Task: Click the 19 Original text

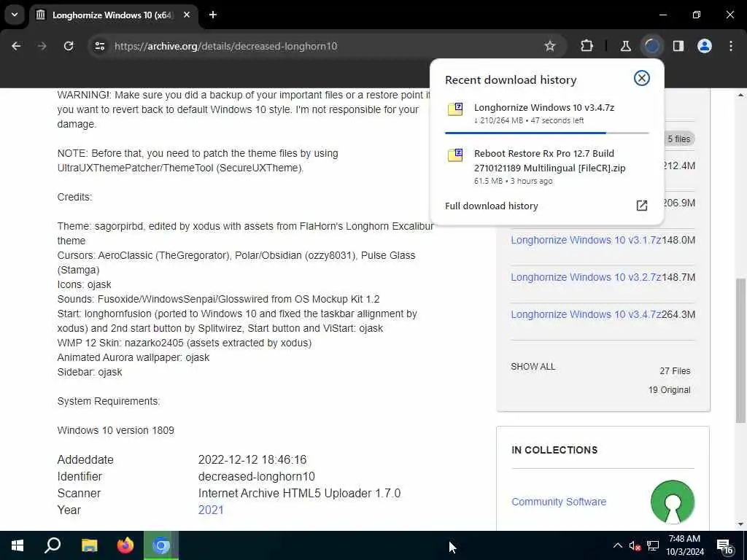Action: [x=670, y=390]
